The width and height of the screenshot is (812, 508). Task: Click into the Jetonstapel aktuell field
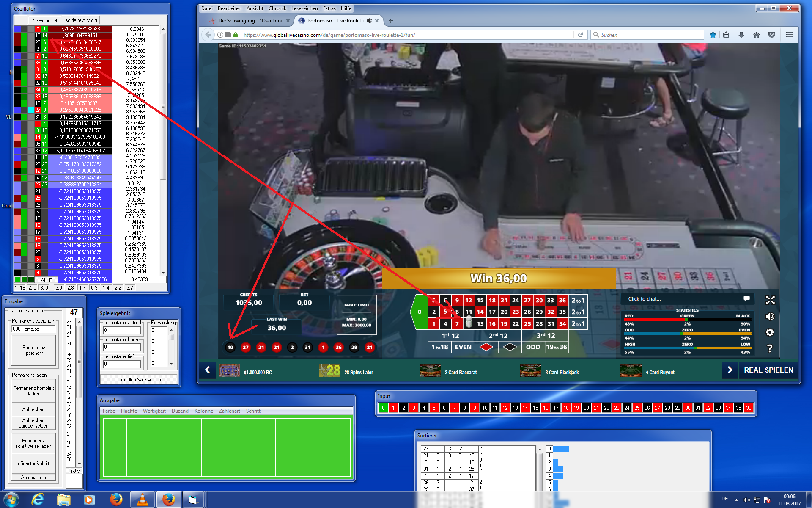pyautogui.click(x=122, y=330)
